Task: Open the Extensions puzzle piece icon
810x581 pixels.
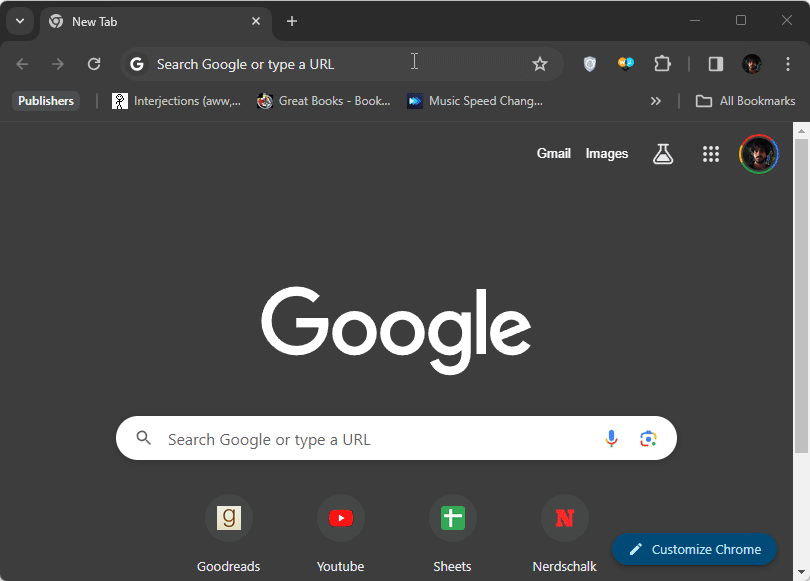Action: click(x=662, y=64)
